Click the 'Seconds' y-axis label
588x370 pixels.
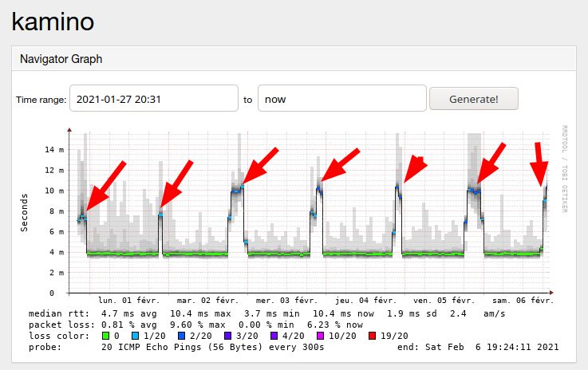coord(25,212)
